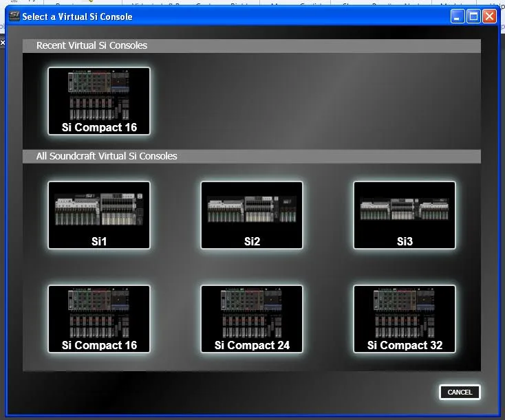505x420 pixels.
Task: Click the Si logo icon in title bar
Action: pos(14,16)
